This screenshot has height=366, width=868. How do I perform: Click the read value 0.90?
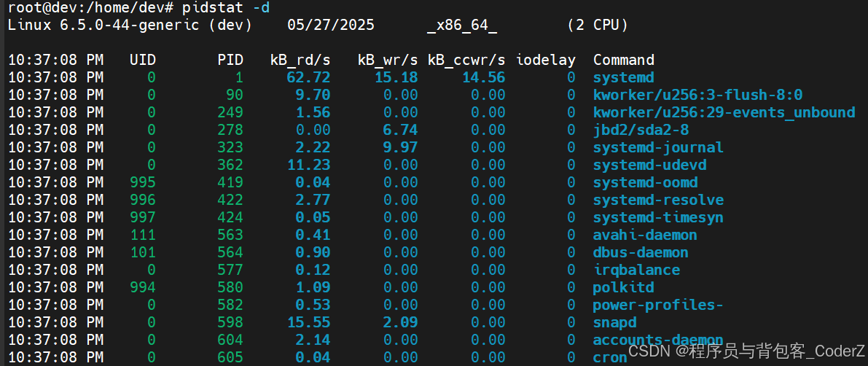pyautogui.click(x=313, y=252)
